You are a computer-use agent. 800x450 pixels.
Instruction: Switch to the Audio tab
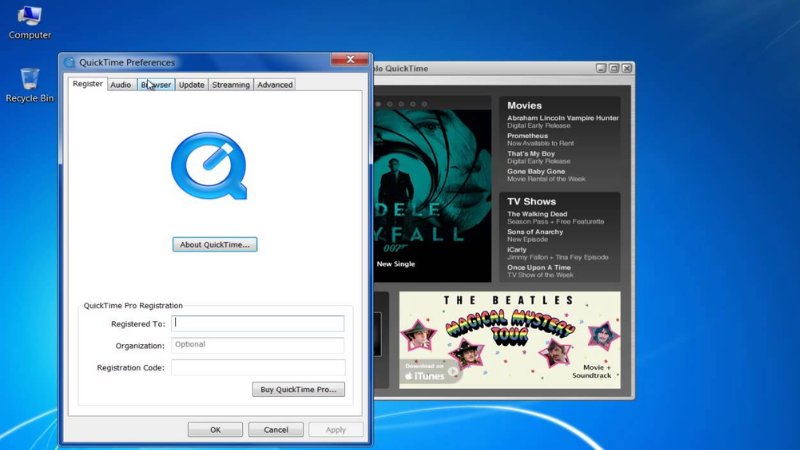point(121,85)
